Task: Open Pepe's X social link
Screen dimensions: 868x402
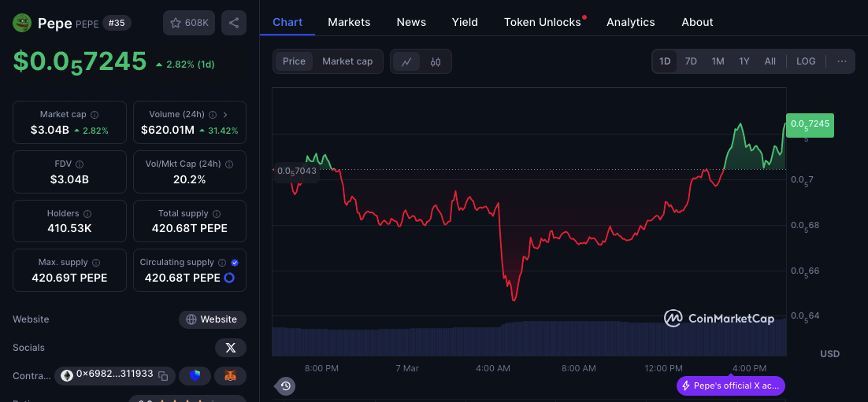Action: tap(230, 348)
